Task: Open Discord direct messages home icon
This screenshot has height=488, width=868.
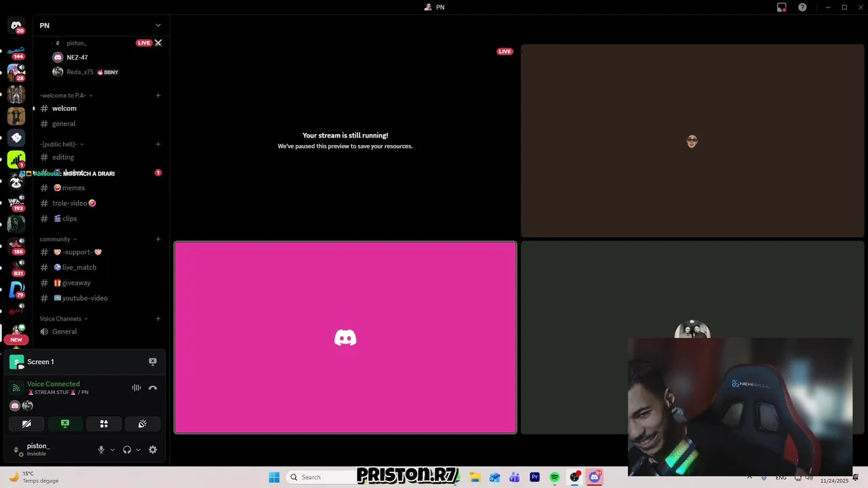Action: [16, 26]
